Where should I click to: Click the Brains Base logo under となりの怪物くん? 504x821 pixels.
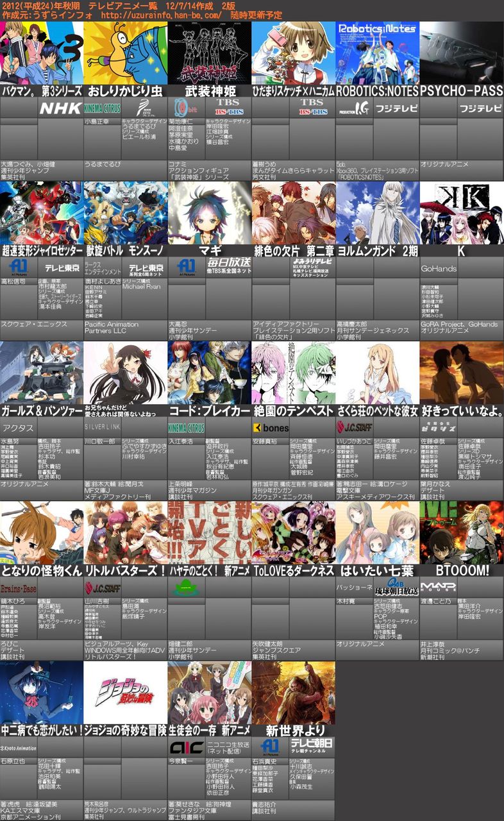pos(19,588)
